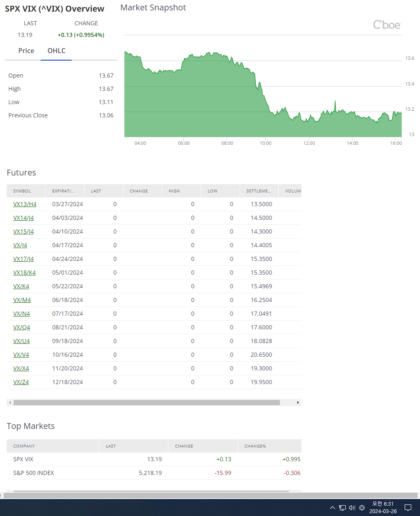
Task: Open the VX/V4 futures link
Action: click(21, 355)
